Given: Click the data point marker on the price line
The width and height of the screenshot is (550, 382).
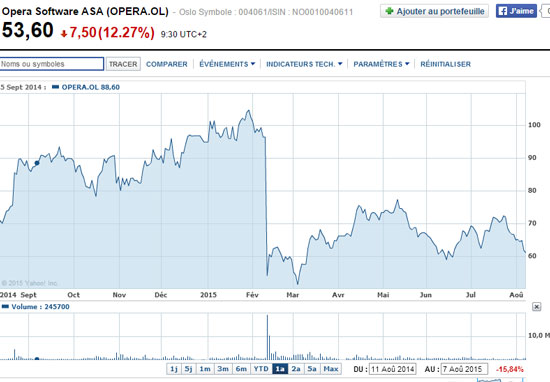Looking at the screenshot, I should pyautogui.click(x=37, y=163).
